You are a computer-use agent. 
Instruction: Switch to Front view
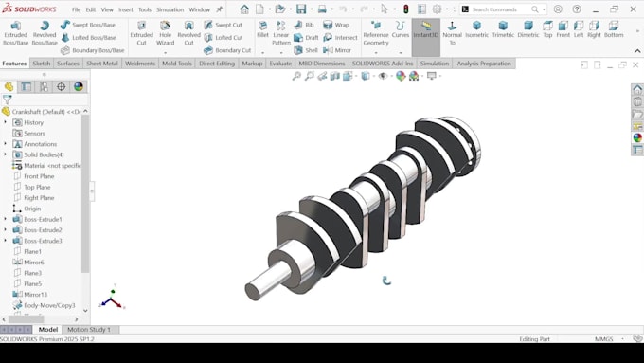tap(563, 29)
